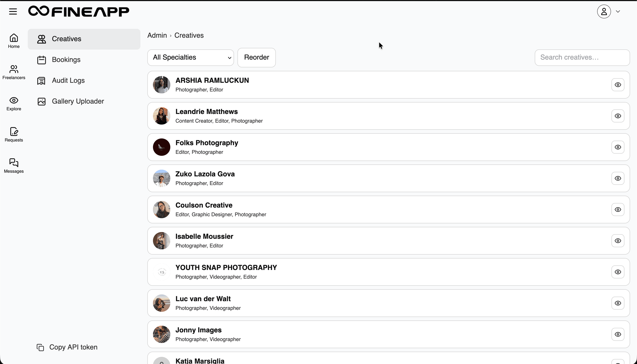Open Gallery Uploader page
This screenshot has width=637, height=364.
(x=78, y=101)
